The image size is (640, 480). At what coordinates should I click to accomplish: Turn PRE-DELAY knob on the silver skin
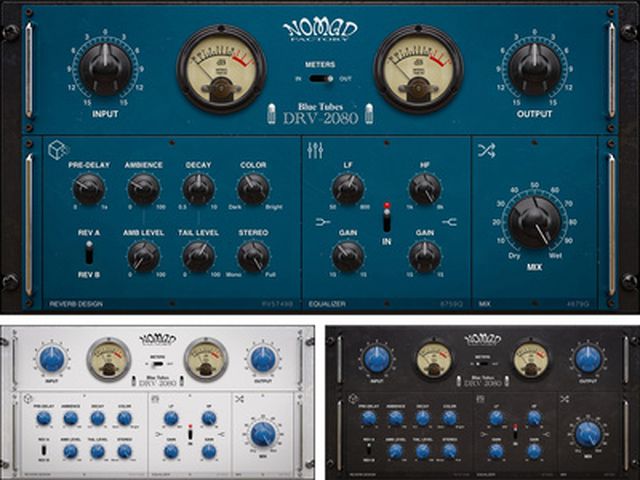pyautogui.click(x=44, y=418)
